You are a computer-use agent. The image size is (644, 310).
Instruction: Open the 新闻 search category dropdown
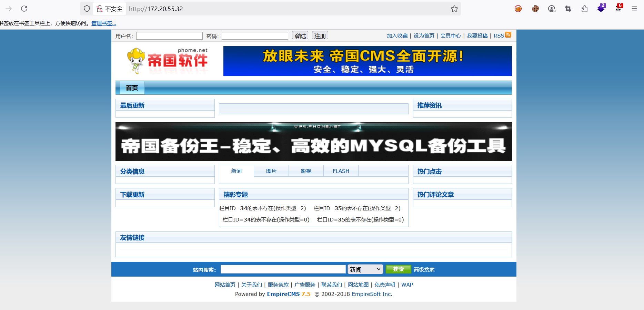coord(365,269)
